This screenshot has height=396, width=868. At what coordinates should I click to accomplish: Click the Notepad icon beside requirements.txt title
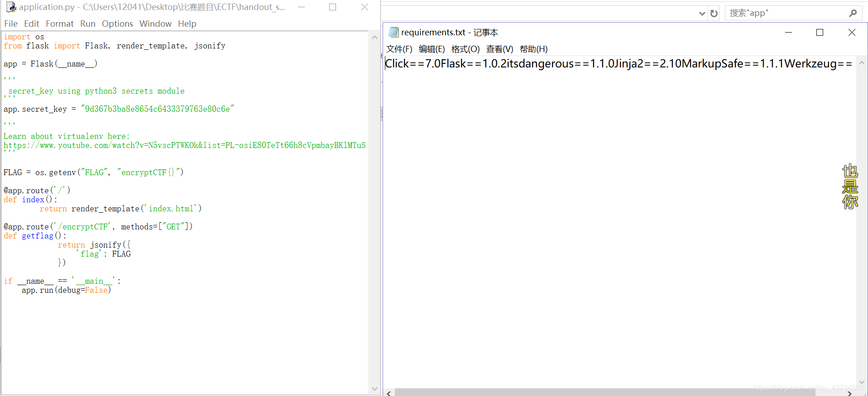click(394, 32)
